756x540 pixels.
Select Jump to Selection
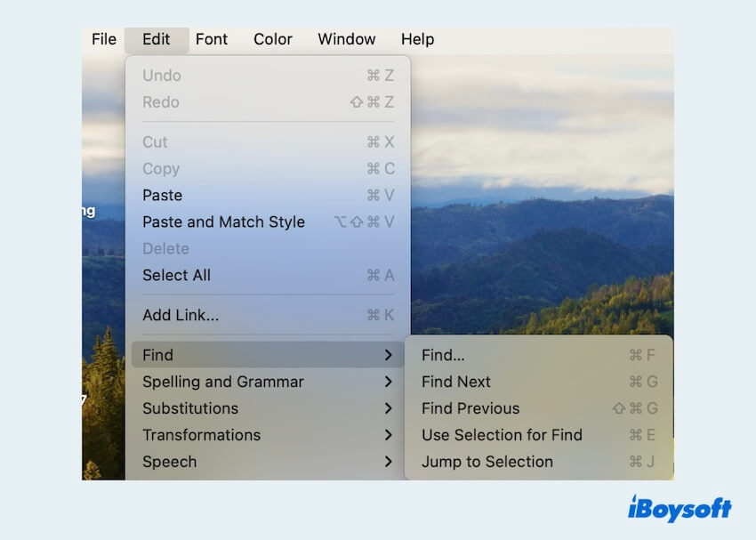(488, 462)
